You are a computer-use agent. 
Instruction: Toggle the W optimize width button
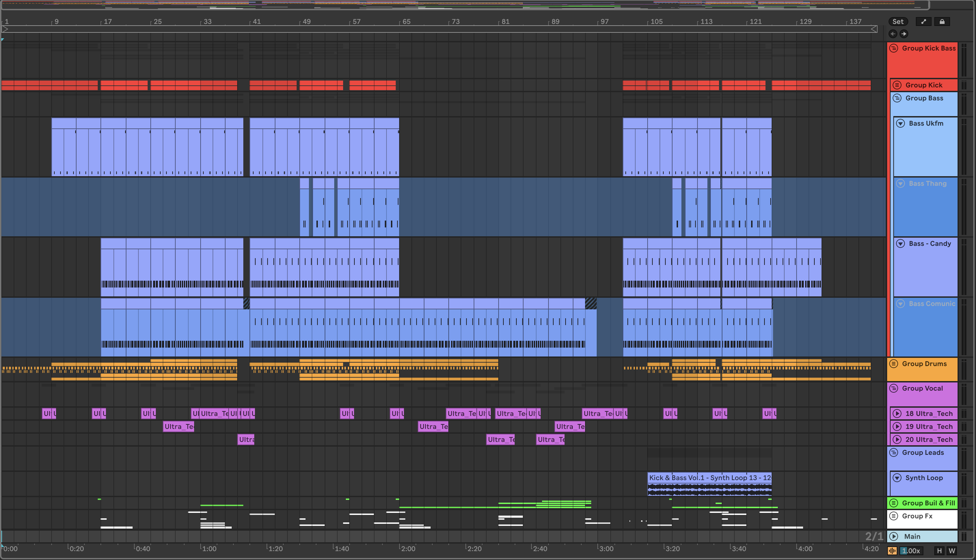pos(952,551)
